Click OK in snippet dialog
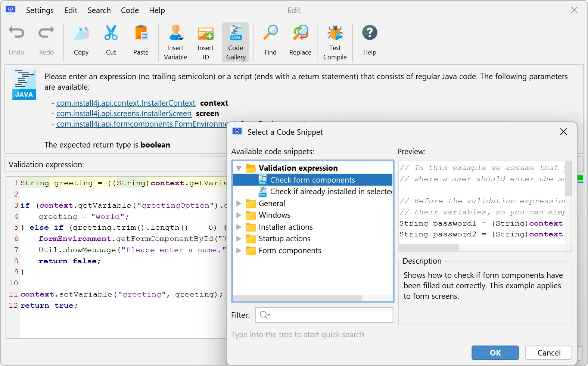 (x=495, y=353)
